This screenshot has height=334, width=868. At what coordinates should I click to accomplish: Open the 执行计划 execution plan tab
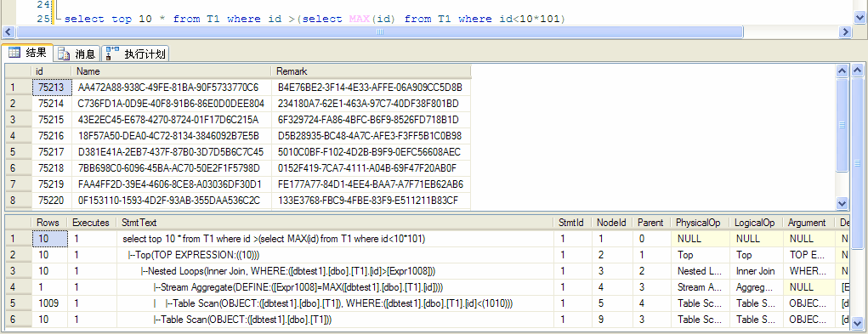pos(136,54)
